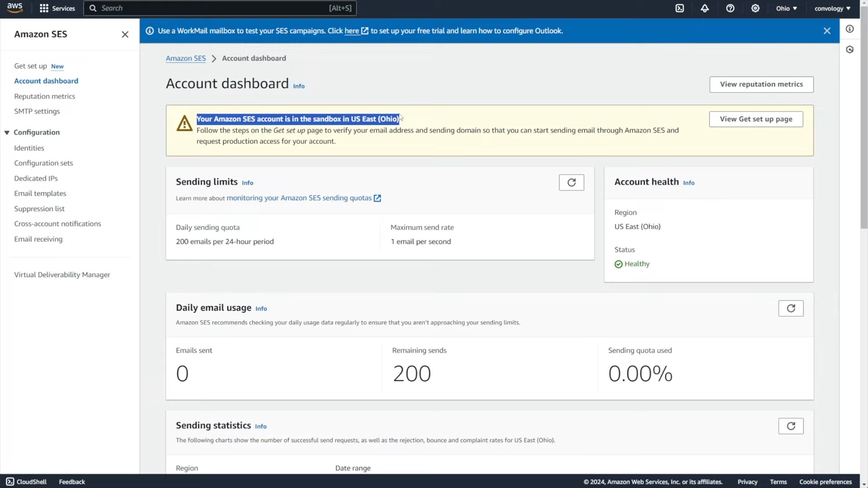Image resolution: width=868 pixels, height=488 pixels.
Task: Open the Terms footer link
Action: [x=778, y=482]
